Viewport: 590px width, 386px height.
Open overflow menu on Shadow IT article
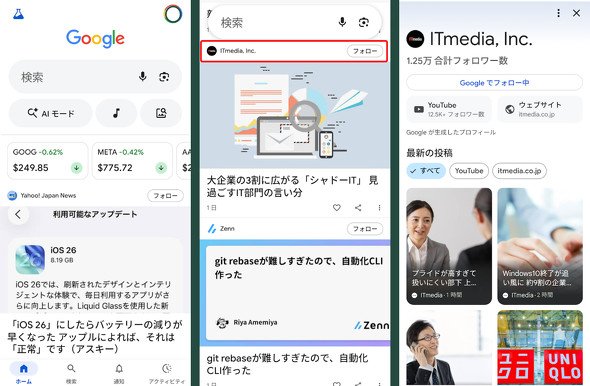pos(379,208)
